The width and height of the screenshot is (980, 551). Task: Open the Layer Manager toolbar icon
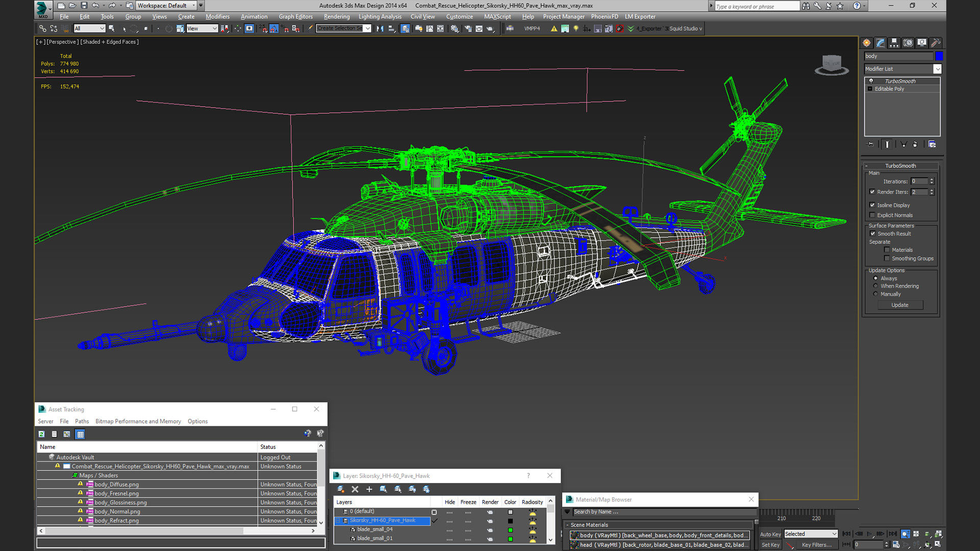coord(405,29)
